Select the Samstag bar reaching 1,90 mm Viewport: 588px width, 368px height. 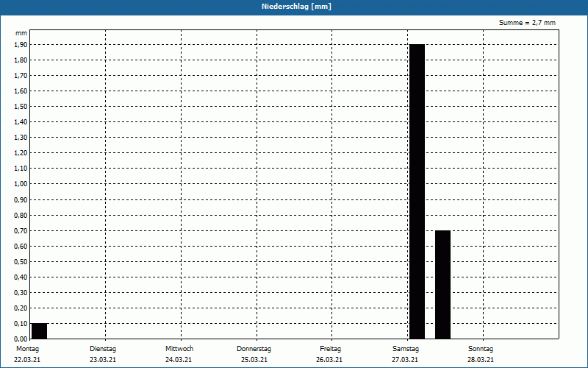417,191
